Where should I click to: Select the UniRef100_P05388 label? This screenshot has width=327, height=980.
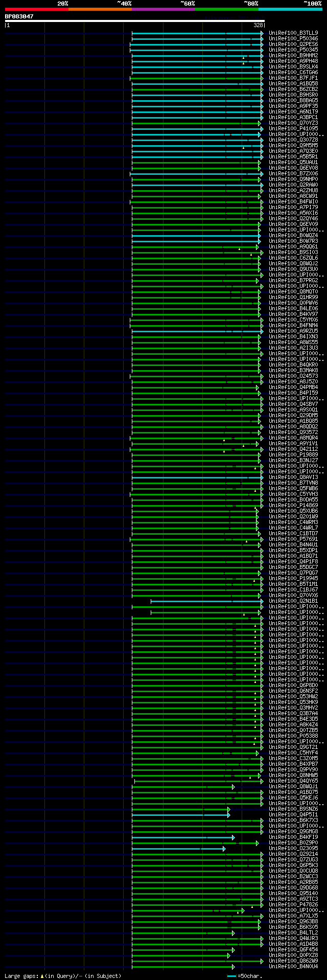point(293,736)
